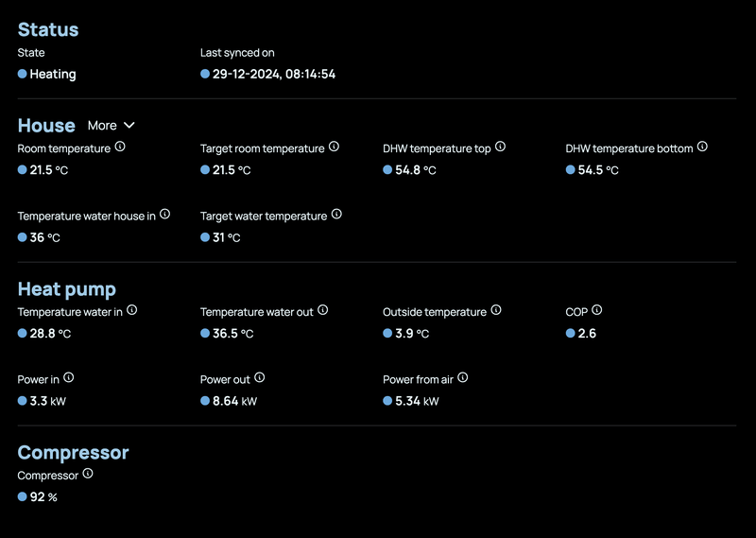The height and width of the screenshot is (538, 756).
Task: Open Temperature water house in info
Action: click(x=165, y=215)
